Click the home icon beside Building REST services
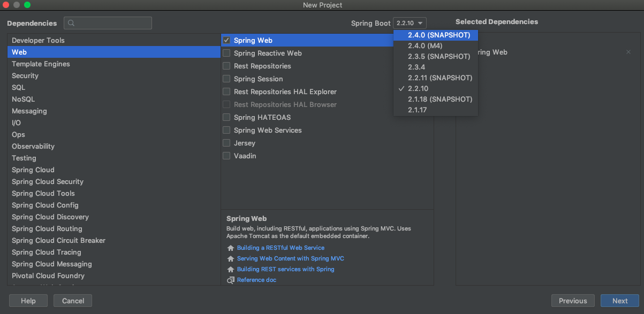The width and height of the screenshot is (644, 314). [231, 270]
